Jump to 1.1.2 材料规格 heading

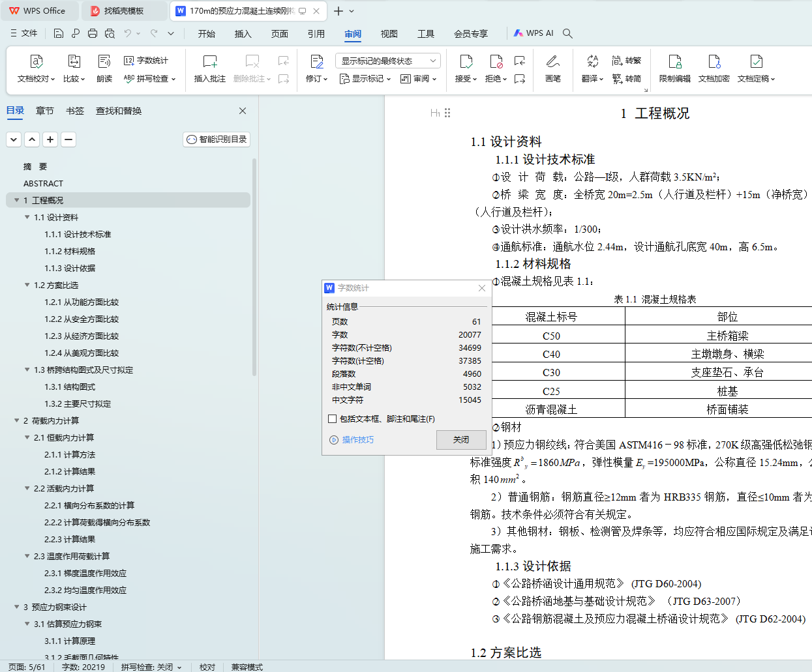pos(70,251)
